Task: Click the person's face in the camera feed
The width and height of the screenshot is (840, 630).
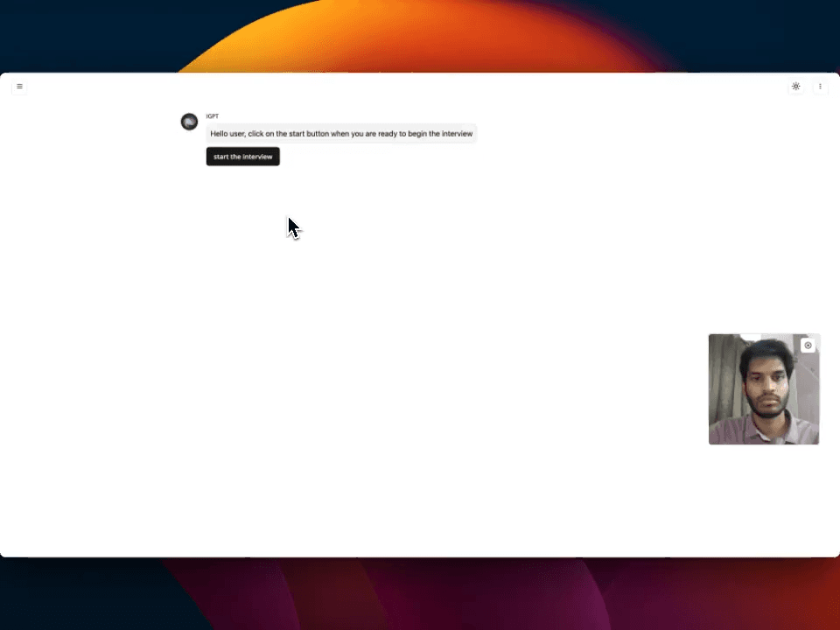Action: click(764, 385)
